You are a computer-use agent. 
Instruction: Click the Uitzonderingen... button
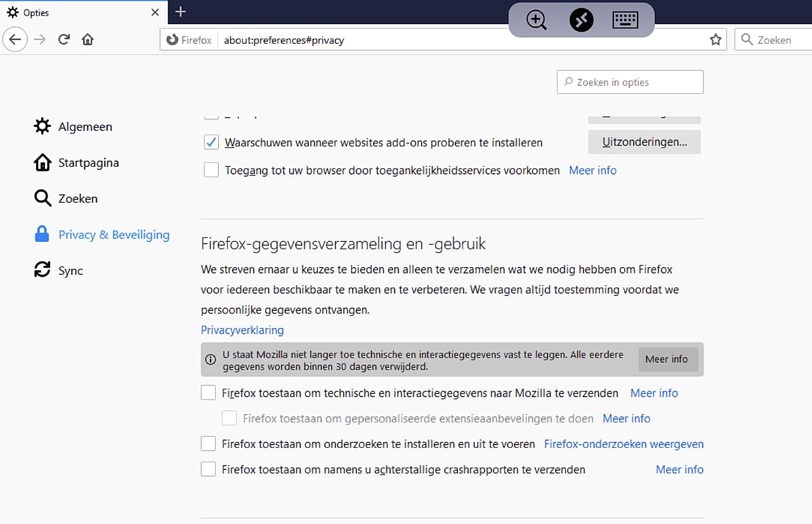pos(644,142)
